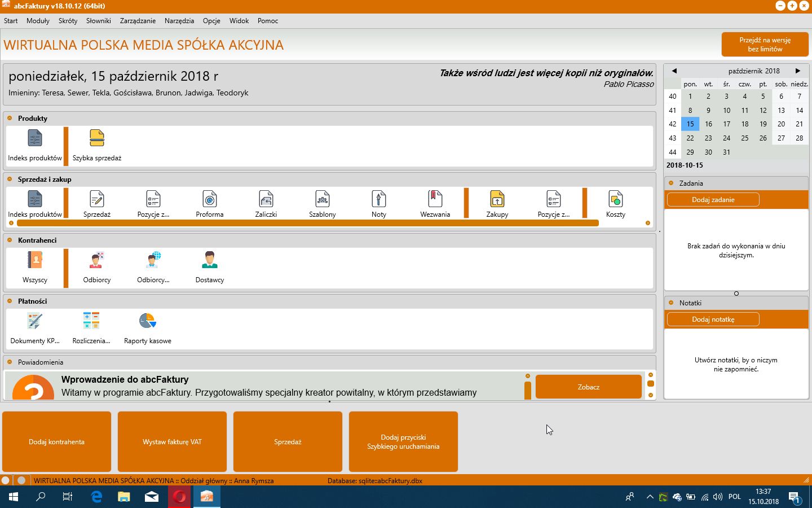
Task: Collapse the Produkty section
Action: 10,118
